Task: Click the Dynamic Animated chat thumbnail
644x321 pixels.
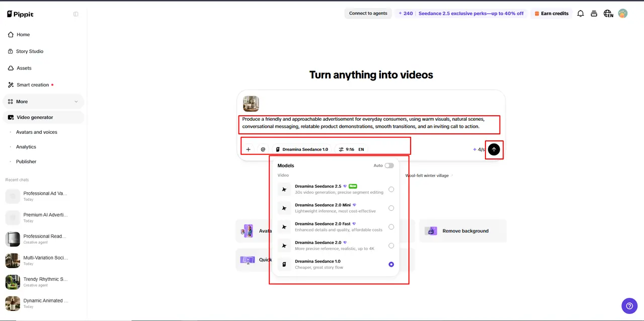Action: 13,303
